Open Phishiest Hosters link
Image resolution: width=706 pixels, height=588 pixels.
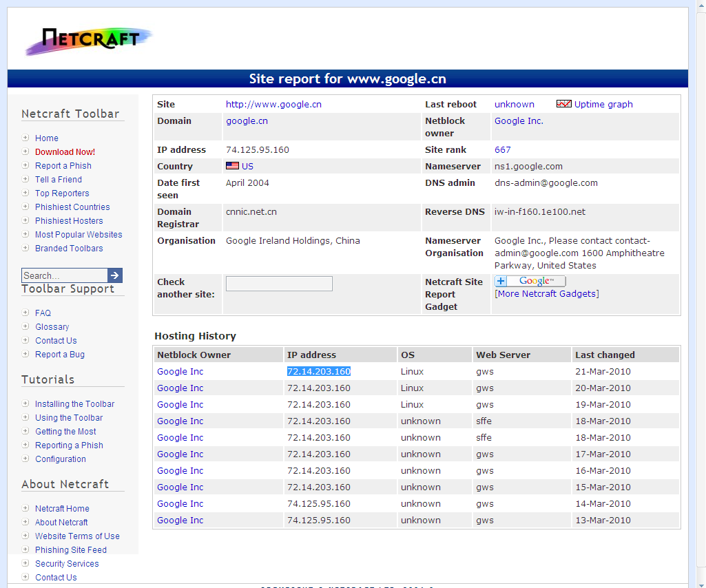pos(69,221)
